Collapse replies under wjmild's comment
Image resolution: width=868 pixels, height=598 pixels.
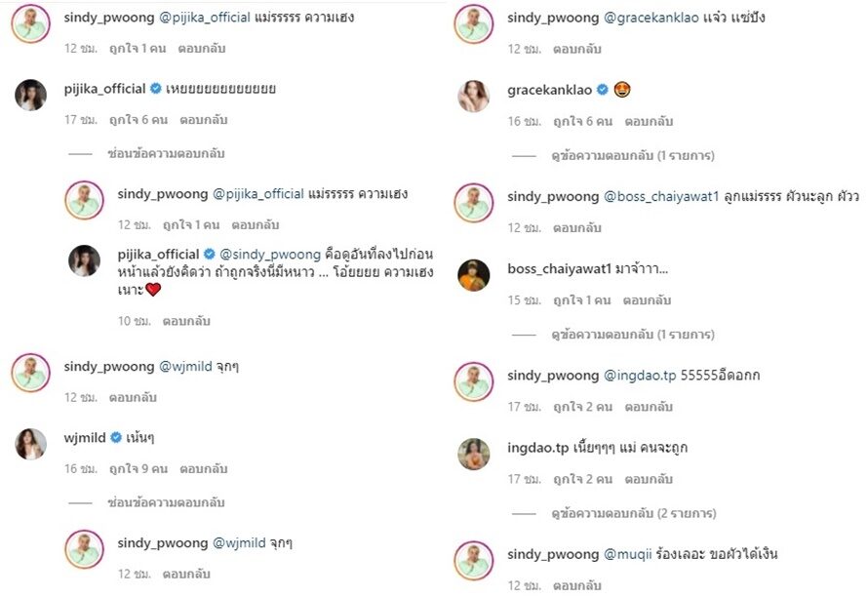tap(166, 502)
